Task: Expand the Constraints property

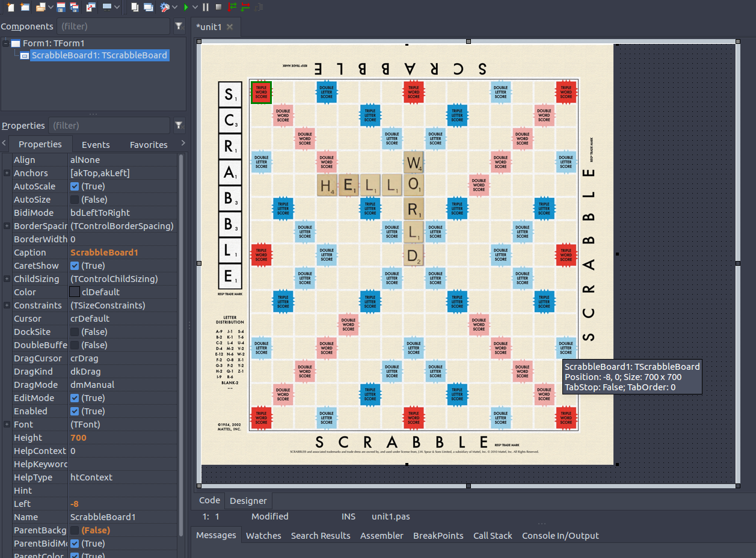Action: [x=7, y=305]
